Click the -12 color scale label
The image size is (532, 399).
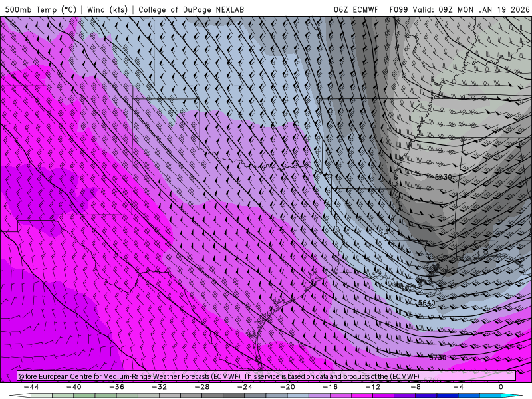click(x=373, y=387)
